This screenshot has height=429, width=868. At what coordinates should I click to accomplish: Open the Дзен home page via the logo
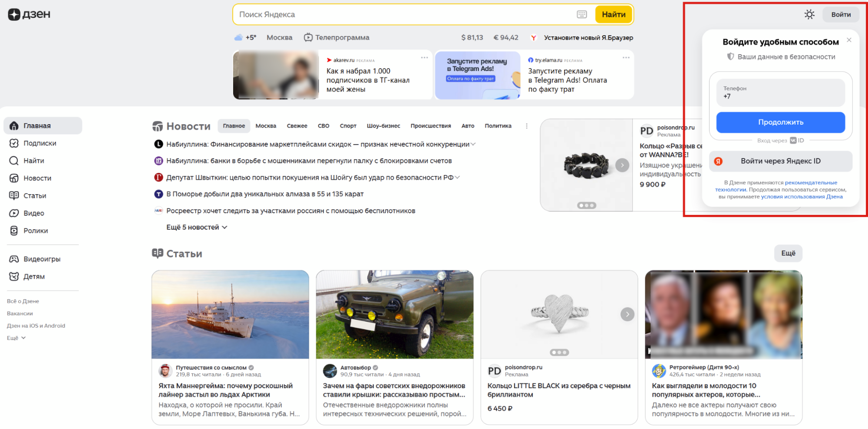(29, 14)
